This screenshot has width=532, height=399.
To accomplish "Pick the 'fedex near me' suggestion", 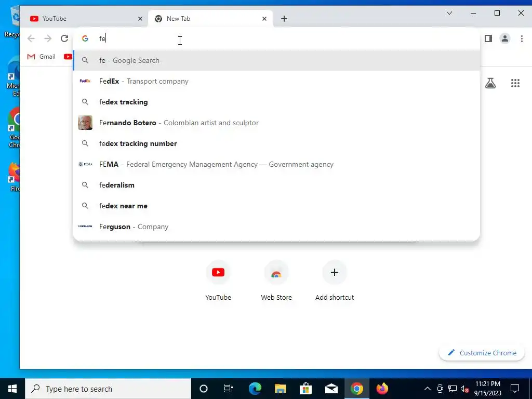I will (276, 206).
